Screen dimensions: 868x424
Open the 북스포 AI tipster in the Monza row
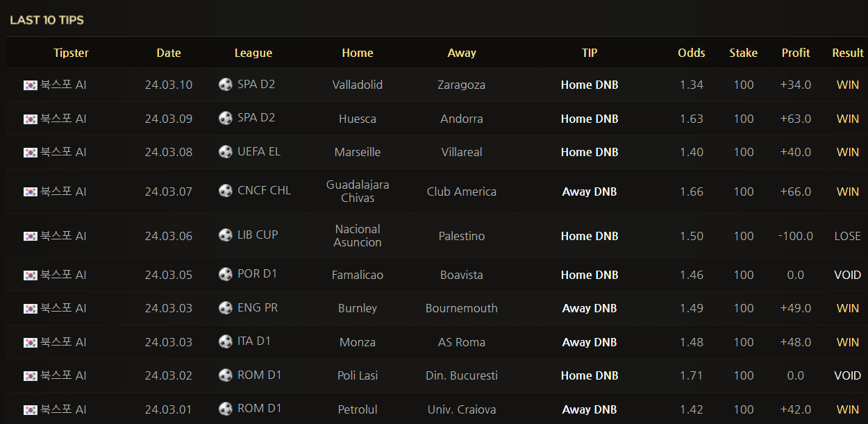[x=63, y=342]
